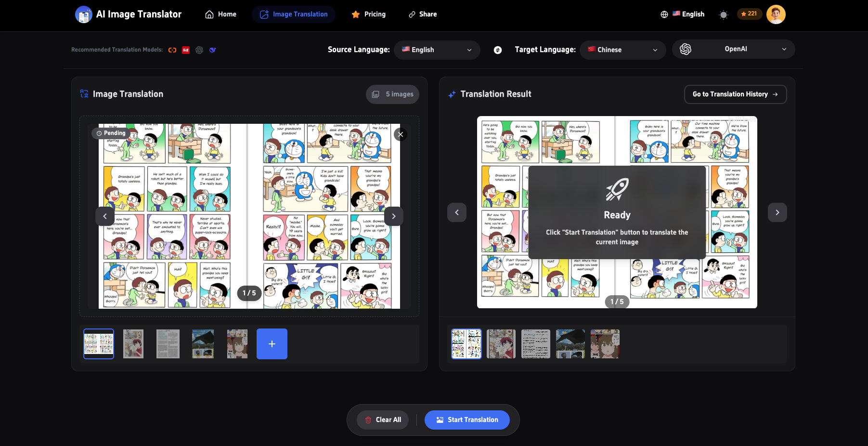Select first source thumbnail, the comic page

pyautogui.click(x=99, y=344)
